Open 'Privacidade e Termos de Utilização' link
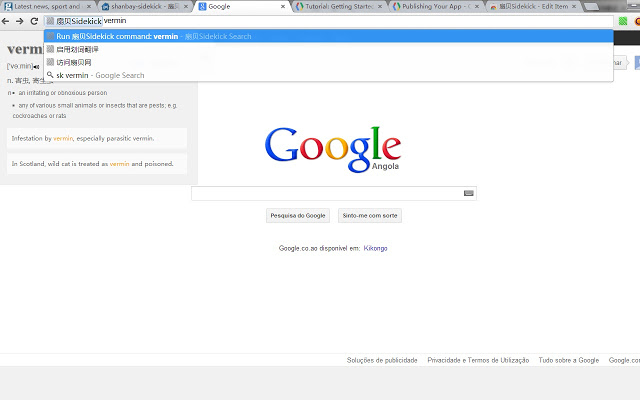Viewport: 640px width, 400px height. point(478,360)
